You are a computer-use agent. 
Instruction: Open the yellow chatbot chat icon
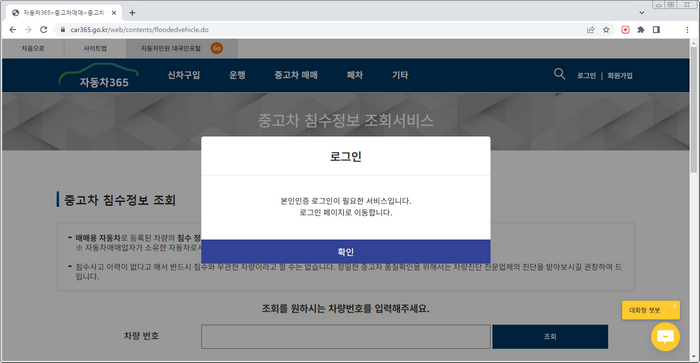point(665,336)
